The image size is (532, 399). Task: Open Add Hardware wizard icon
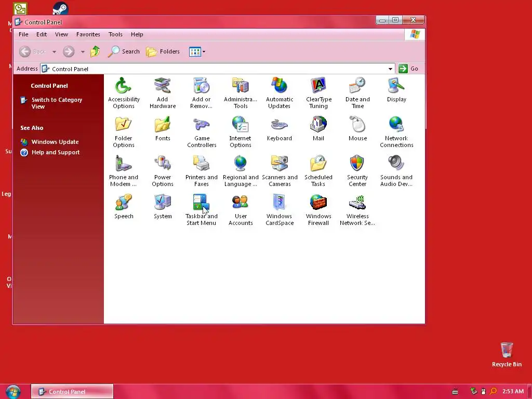pyautogui.click(x=163, y=92)
